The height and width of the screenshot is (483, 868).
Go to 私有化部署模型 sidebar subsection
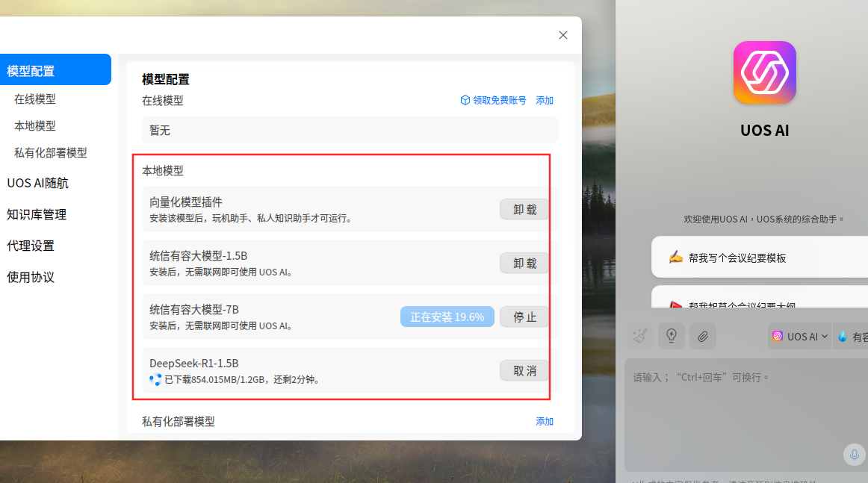pyautogui.click(x=50, y=153)
